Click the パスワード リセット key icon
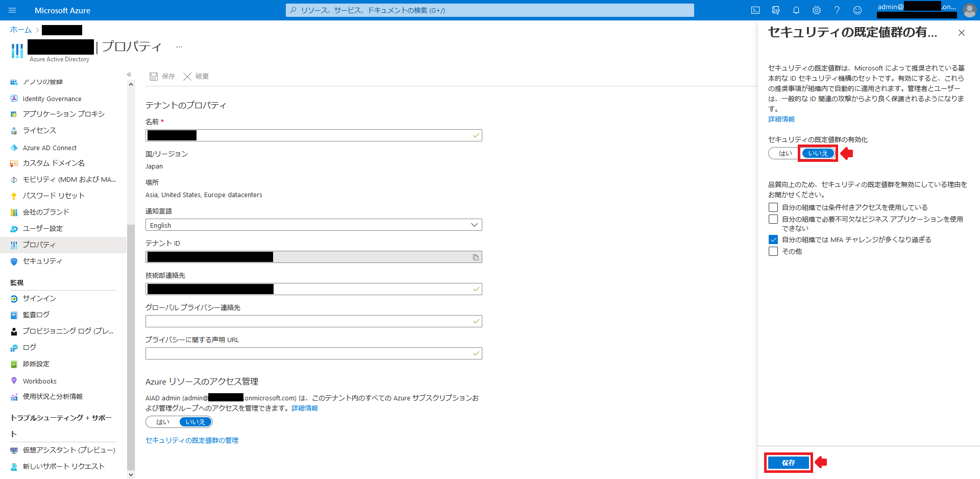Screen dimensions: 980x479 [x=14, y=196]
